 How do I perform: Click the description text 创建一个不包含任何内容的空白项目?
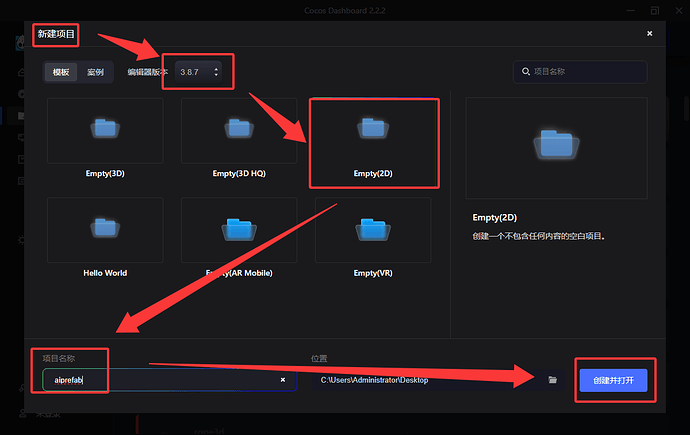click(539, 236)
